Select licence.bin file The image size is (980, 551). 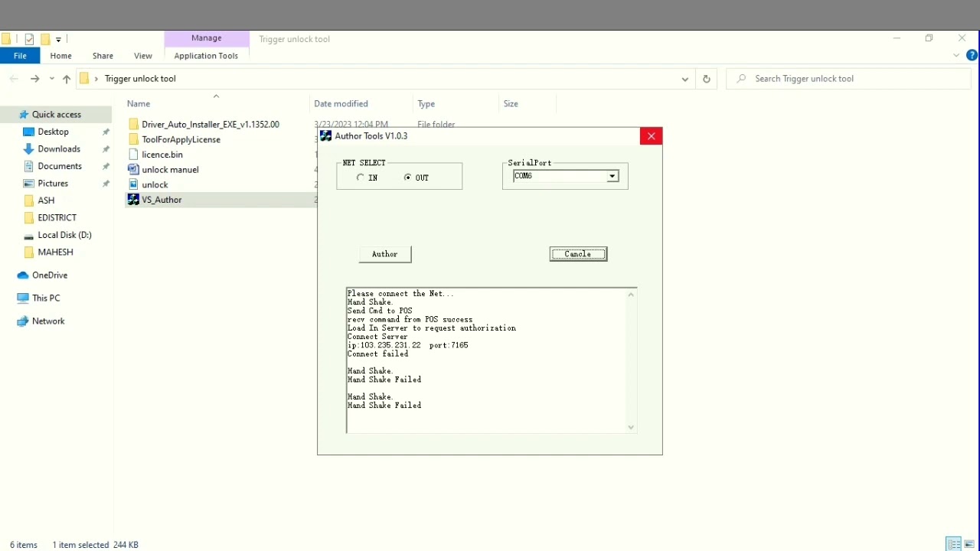pyautogui.click(x=162, y=155)
